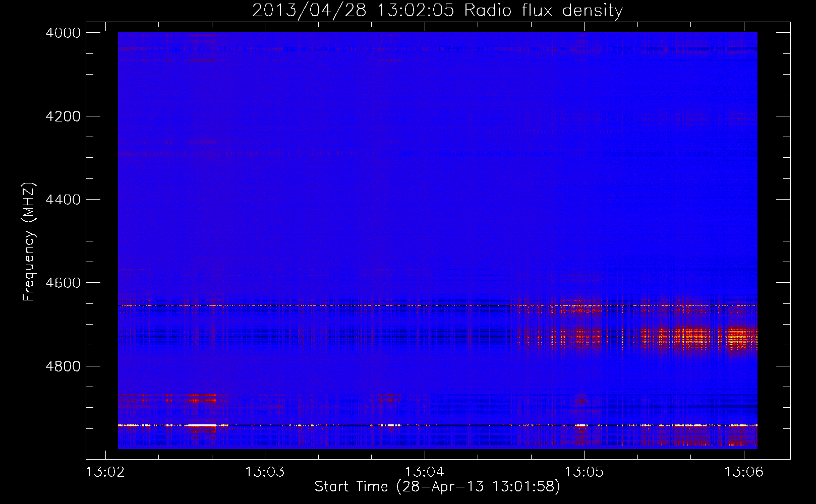The image size is (816, 504).
Task: Click the 13:02 time tick label
Action: click(x=105, y=472)
